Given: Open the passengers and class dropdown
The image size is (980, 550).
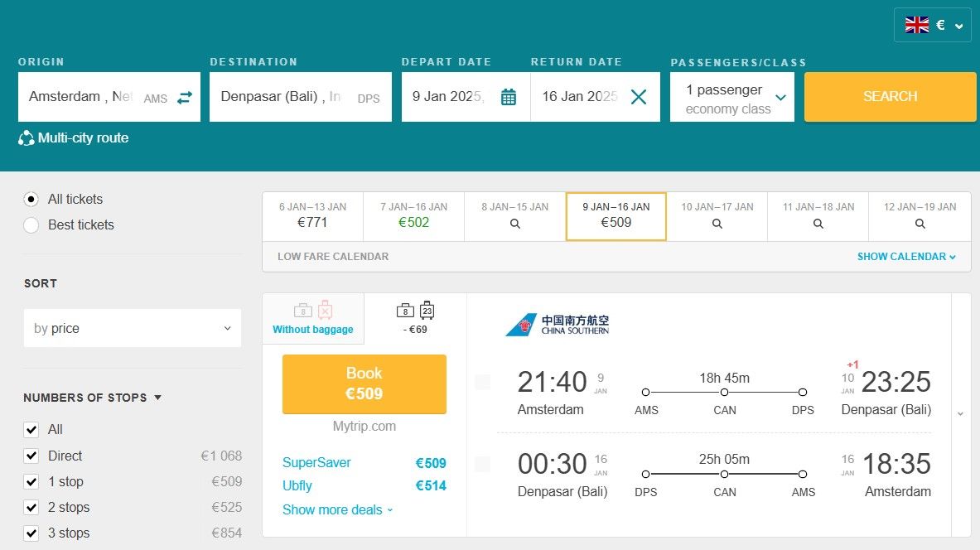Looking at the screenshot, I should click(732, 97).
